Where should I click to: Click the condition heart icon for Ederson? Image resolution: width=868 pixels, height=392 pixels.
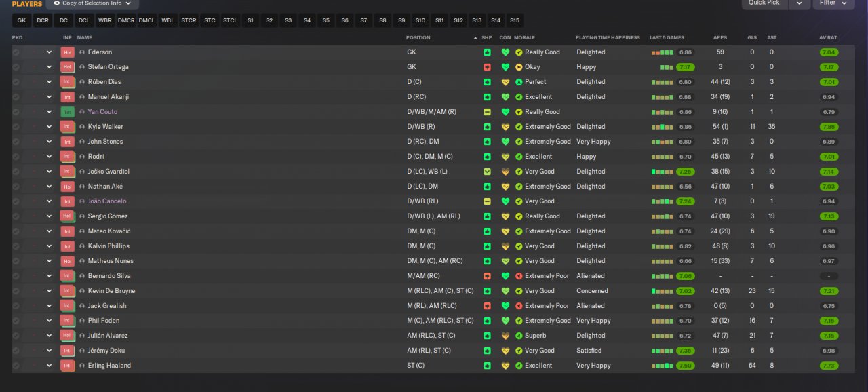coord(505,52)
